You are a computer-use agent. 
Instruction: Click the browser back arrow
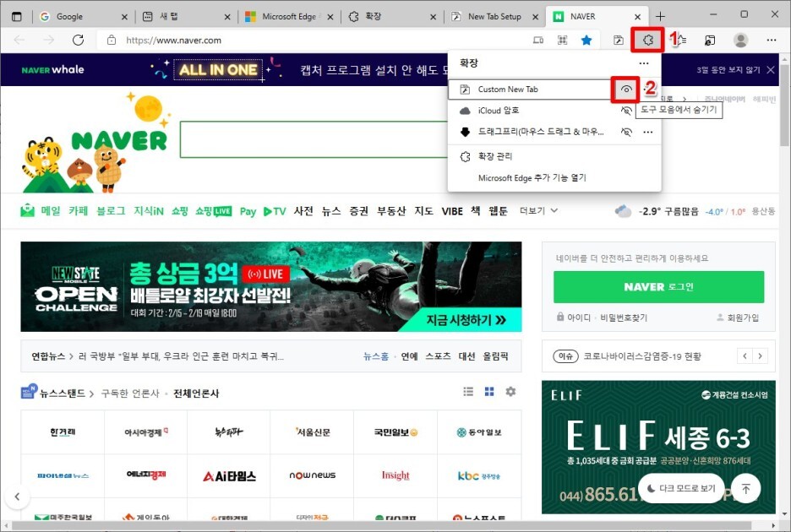pos(19,40)
